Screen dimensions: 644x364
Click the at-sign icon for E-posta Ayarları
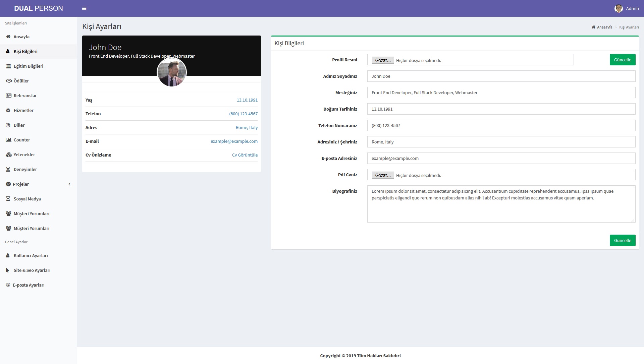point(8,285)
